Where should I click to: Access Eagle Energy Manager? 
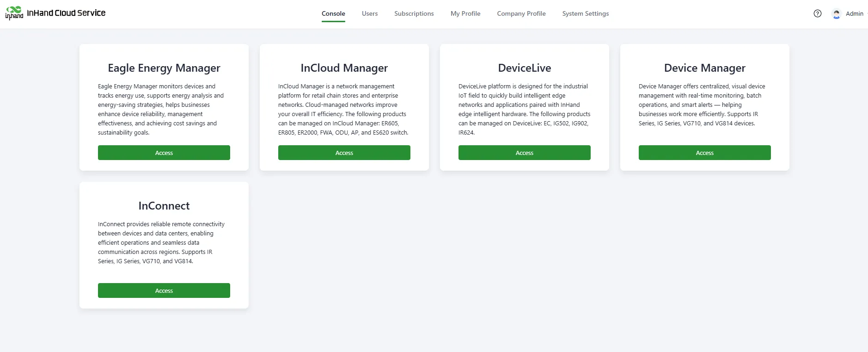[164, 153]
